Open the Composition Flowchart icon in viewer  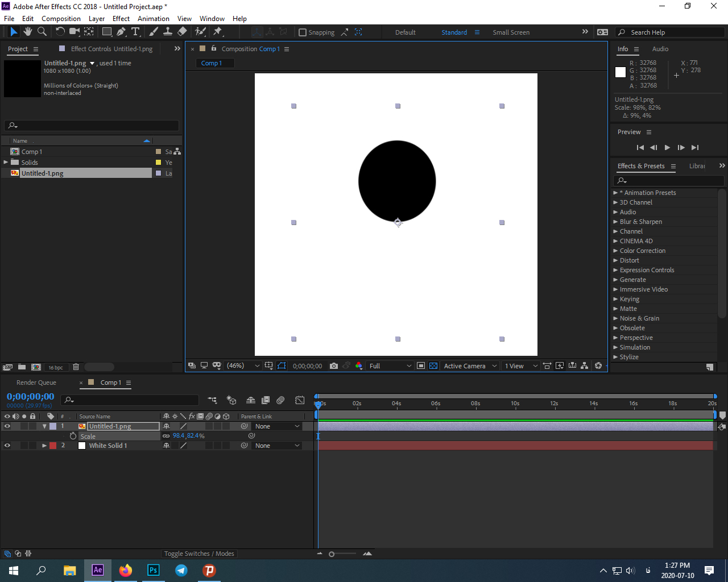584,366
